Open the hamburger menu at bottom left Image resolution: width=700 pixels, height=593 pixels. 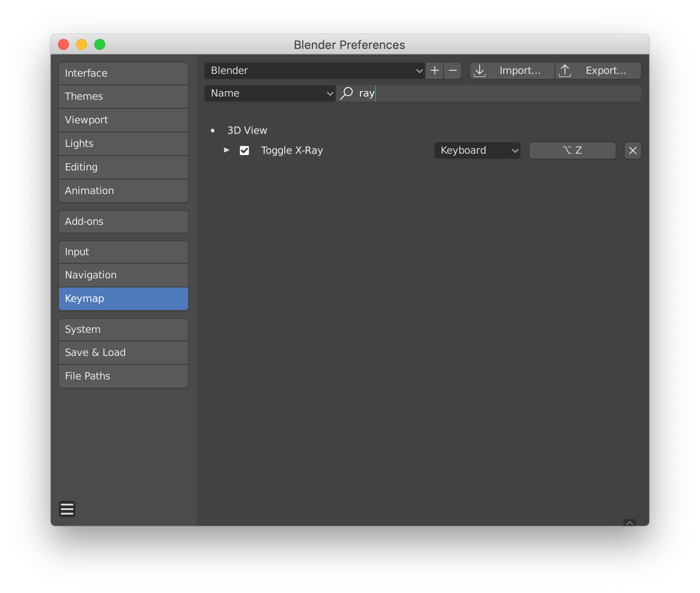tap(67, 509)
